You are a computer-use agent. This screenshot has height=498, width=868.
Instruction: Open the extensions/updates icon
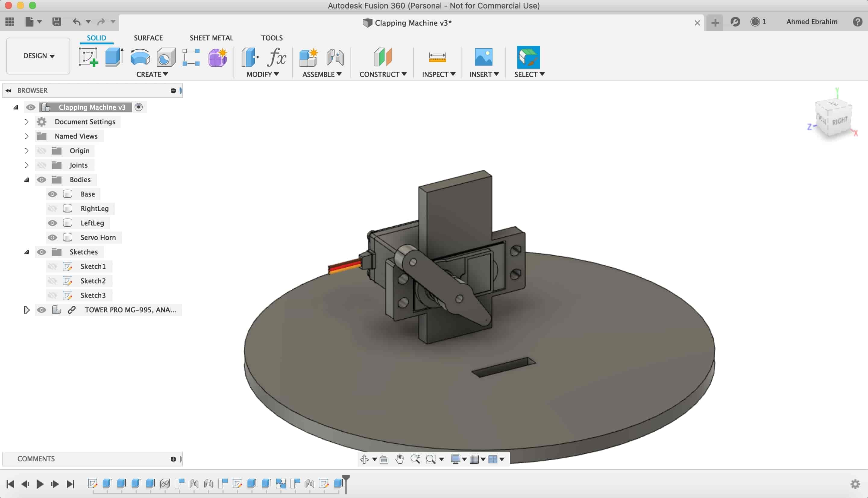[x=735, y=22]
